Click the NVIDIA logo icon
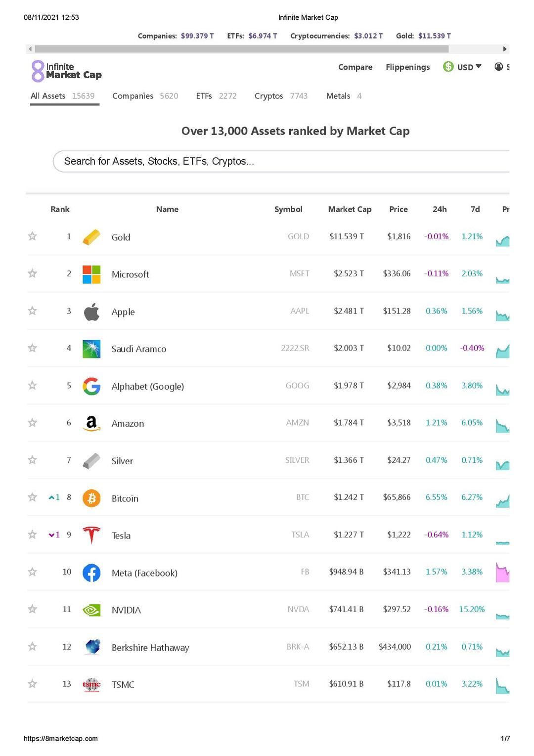Screen dimensions: 534x756 tap(91, 610)
